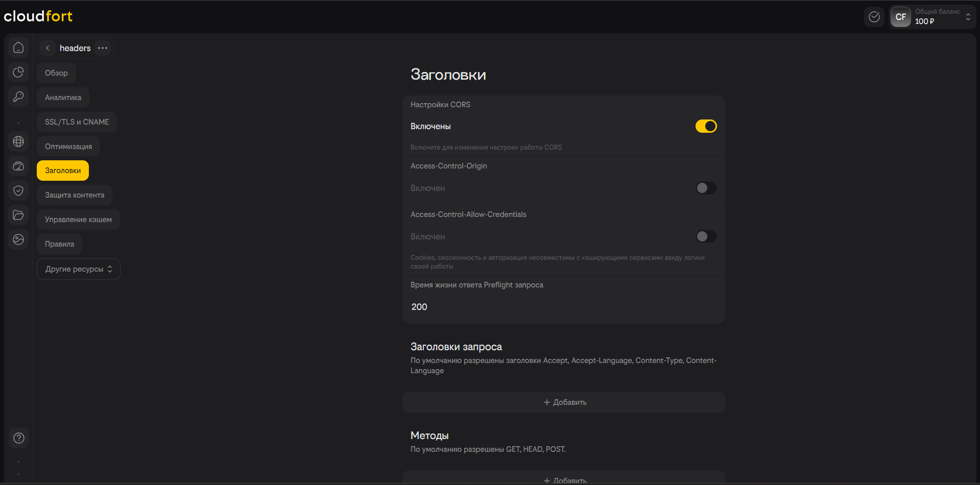Image resolution: width=980 pixels, height=485 pixels.
Task: Open the speedometer gauge sidebar icon
Action: (18, 166)
